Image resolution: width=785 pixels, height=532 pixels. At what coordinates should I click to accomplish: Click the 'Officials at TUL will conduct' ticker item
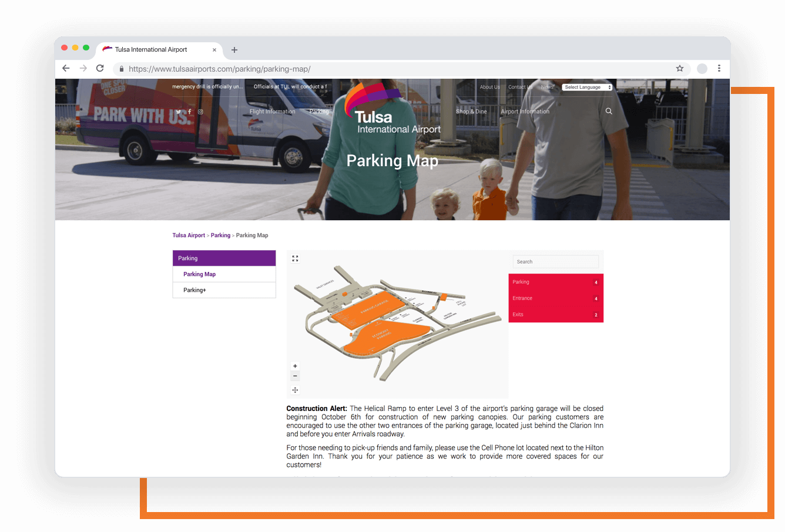pyautogui.click(x=290, y=86)
